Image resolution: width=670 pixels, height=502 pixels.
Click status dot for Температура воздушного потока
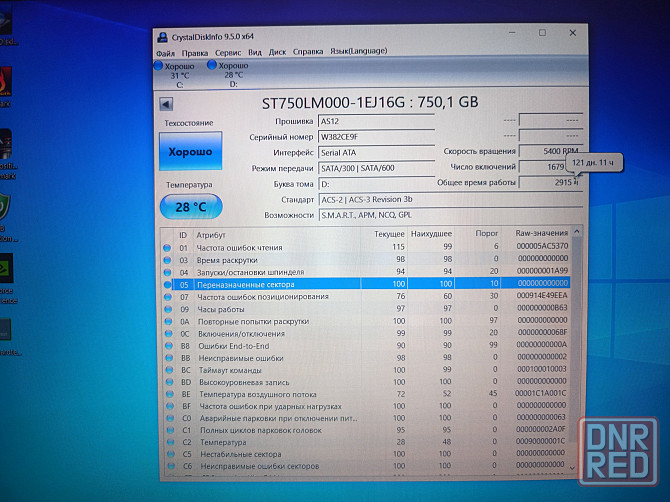[170, 394]
